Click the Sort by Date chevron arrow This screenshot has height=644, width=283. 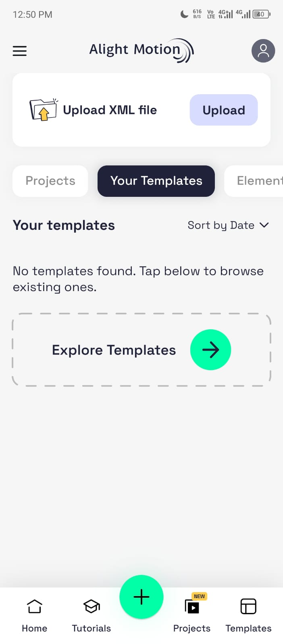point(264,225)
